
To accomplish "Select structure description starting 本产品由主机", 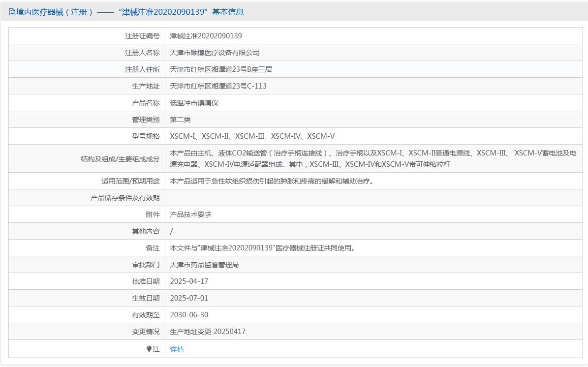I will [x=373, y=158].
